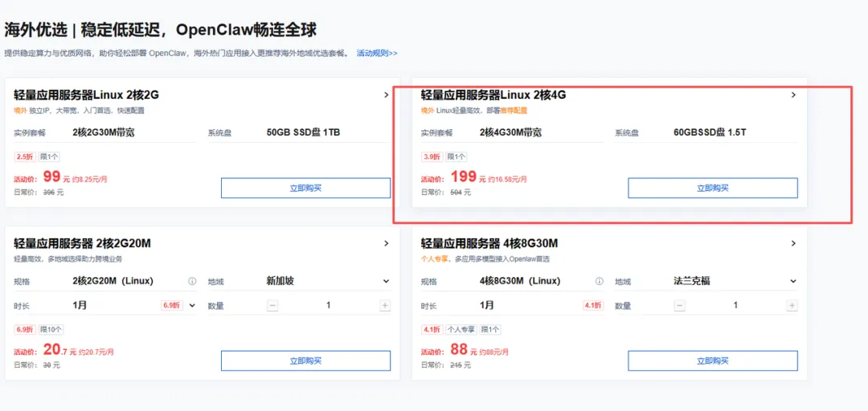Decrease quantity on 2核2G20M card
Image resolution: width=868 pixels, height=411 pixels.
click(x=272, y=305)
